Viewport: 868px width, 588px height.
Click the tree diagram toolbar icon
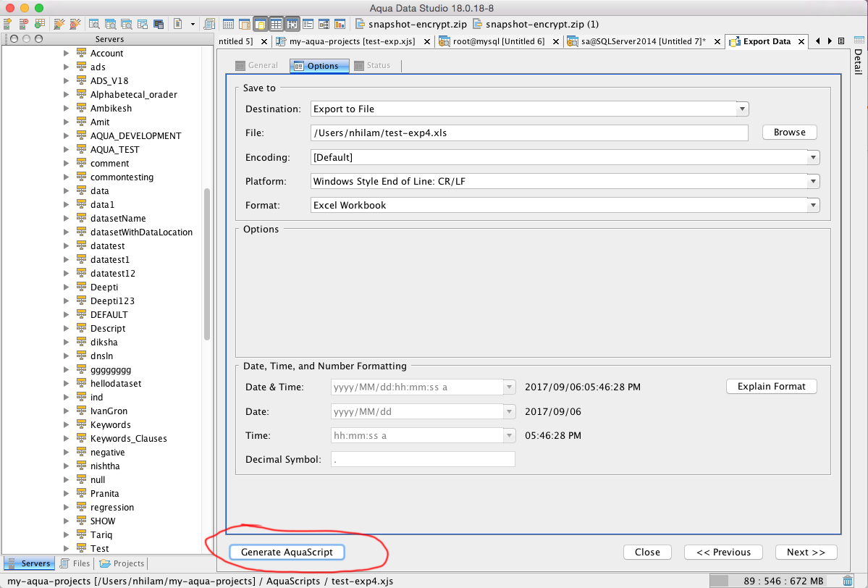[324, 24]
